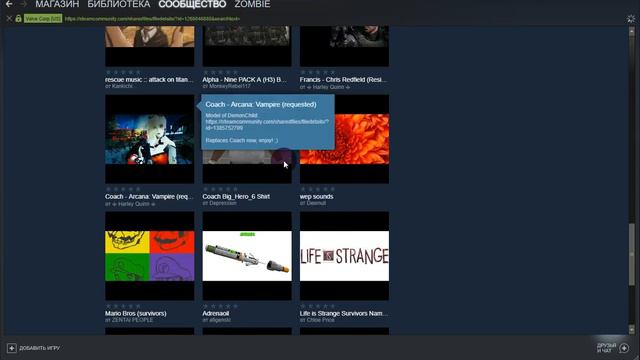This screenshot has width=640, height=360.
Task: Click star rating under Coach Big_Hero_6 Shirt
Action: tap(220, 189)
